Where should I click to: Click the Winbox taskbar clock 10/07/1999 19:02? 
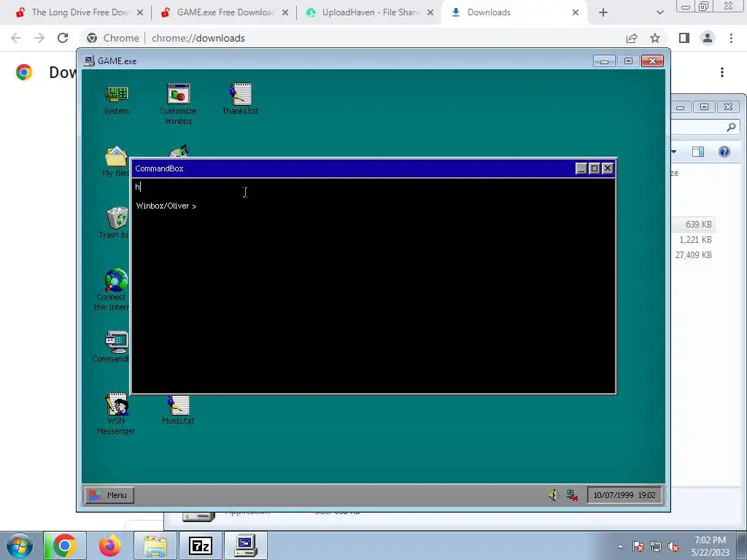(624, 495)
